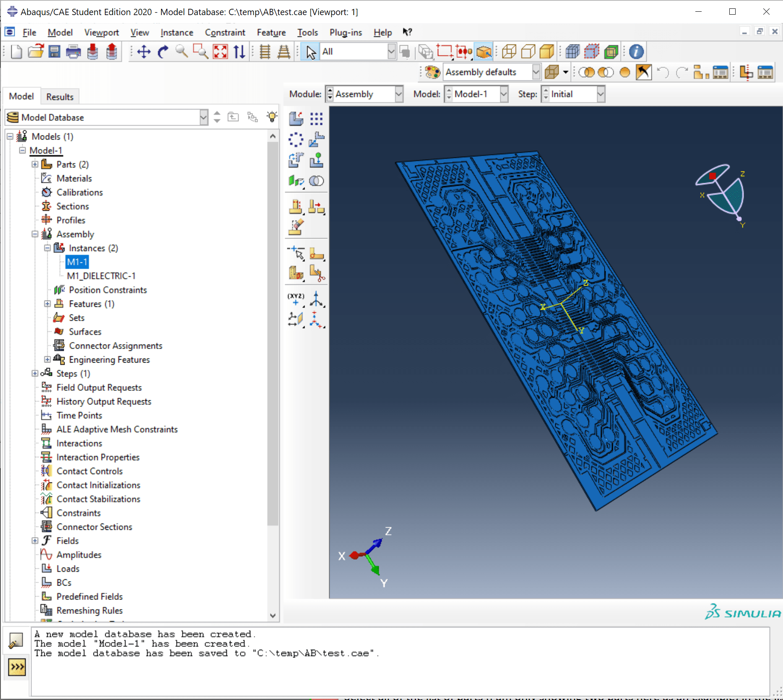Turn on the render beam profiles toggle
Image resolution: width=783 pixels, height=700 pixels.
[x=624, y=72]
